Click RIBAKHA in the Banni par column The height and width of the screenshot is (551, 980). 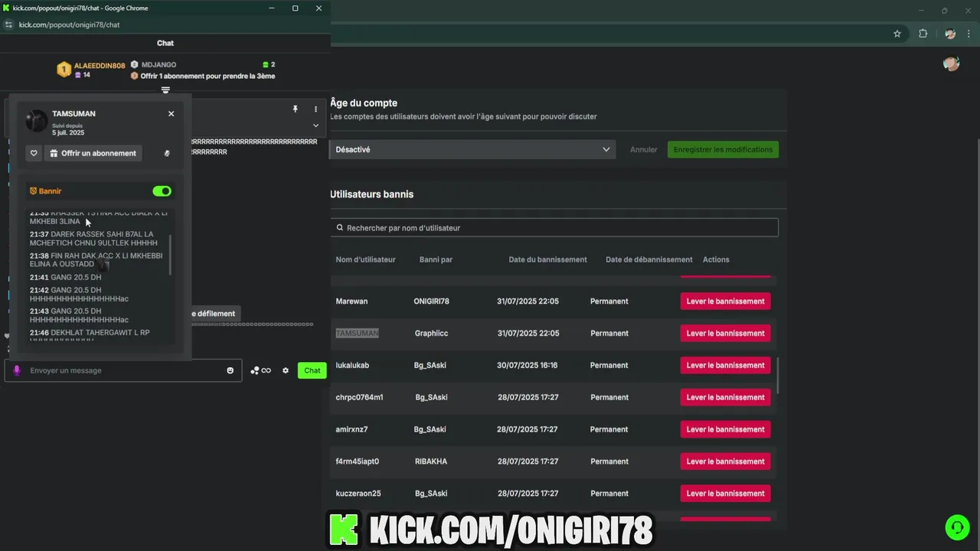(430, 461)
